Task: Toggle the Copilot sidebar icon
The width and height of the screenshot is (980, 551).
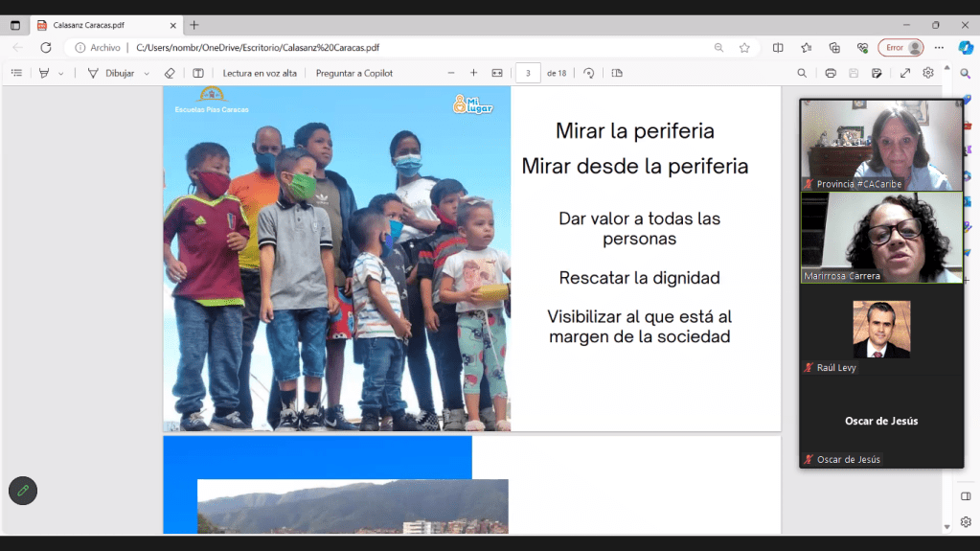Action: (966, 47)
